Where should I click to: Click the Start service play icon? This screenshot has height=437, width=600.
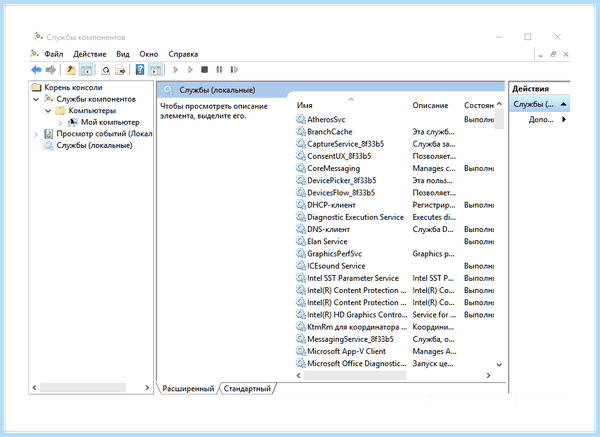tap(175, 70)
